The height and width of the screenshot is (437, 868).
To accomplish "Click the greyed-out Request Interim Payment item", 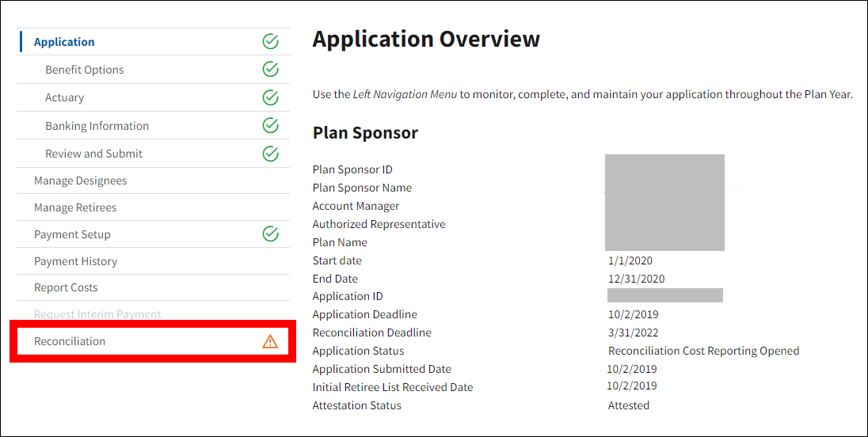I will (97, 314).
